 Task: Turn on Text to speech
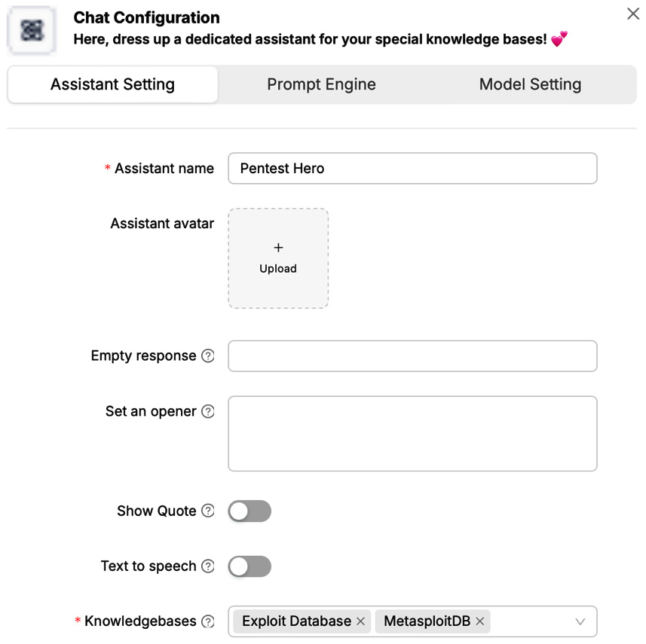tap(250, 566)
